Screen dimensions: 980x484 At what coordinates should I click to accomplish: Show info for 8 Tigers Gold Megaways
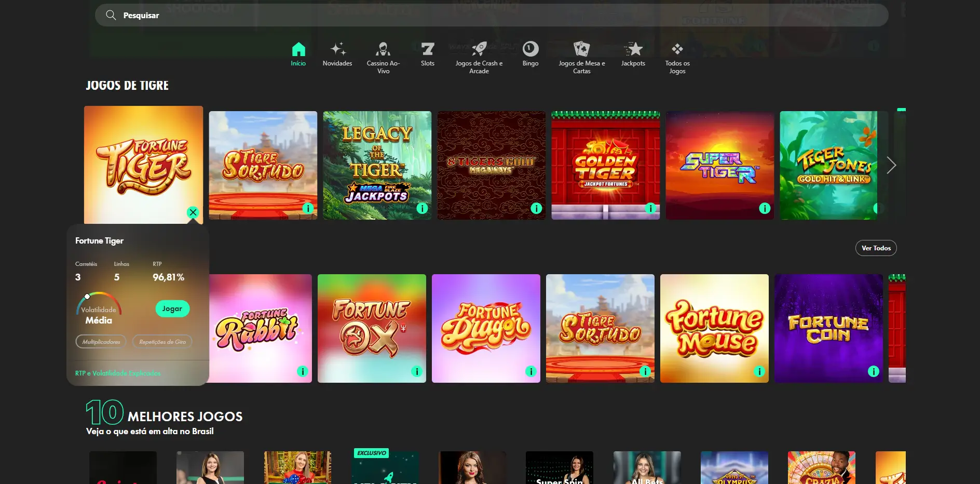[536, 208]
